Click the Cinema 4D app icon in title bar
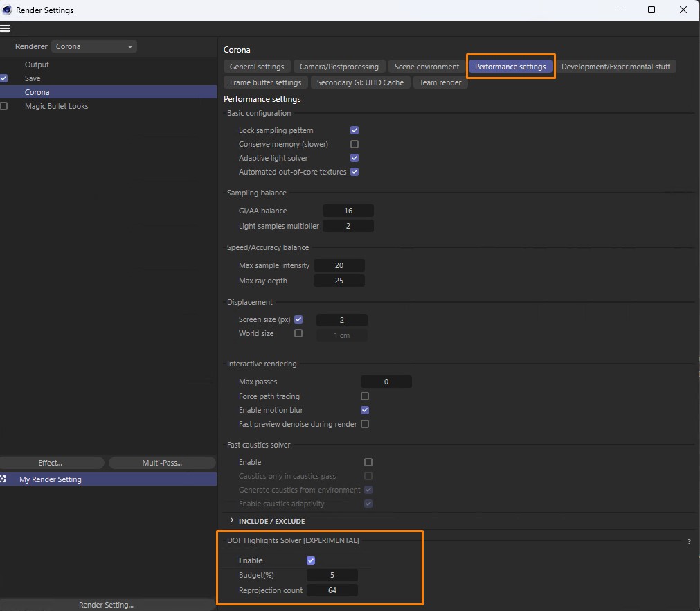 coord(7,10)
